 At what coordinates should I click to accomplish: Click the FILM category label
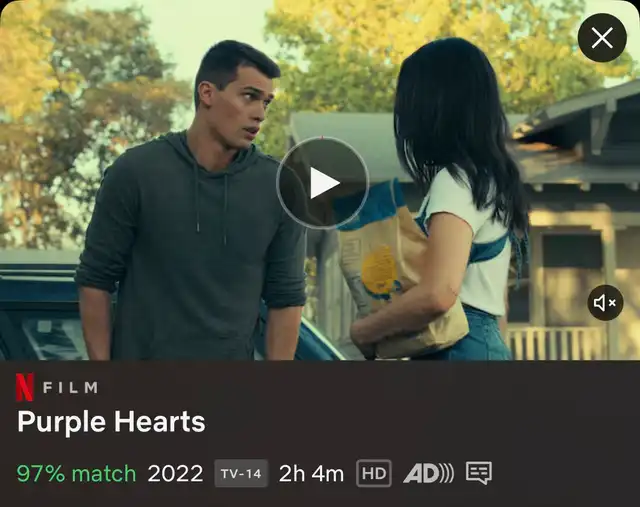pyautogui.click(x=71, y=387)
